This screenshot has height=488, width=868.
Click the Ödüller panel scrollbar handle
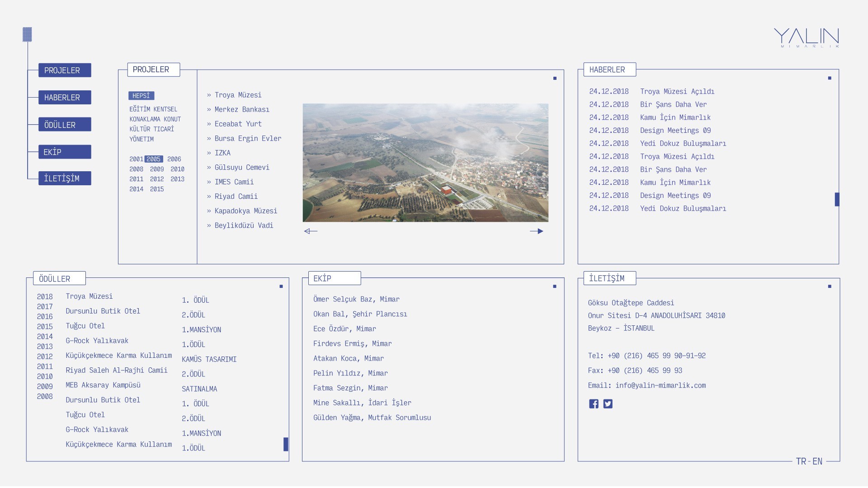coord(286,444)
